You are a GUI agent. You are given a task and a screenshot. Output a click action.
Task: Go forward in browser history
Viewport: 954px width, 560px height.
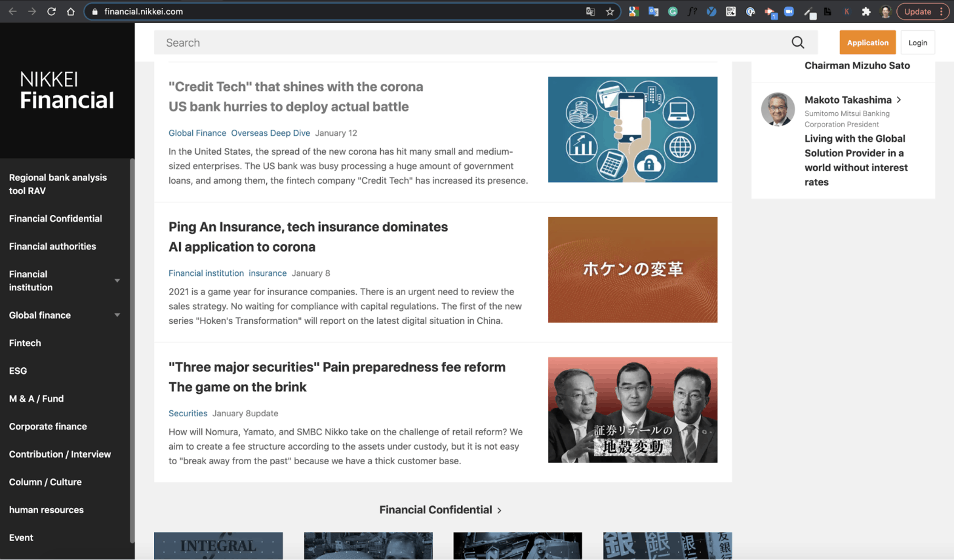pyautogui.click(x=32, y=12)
